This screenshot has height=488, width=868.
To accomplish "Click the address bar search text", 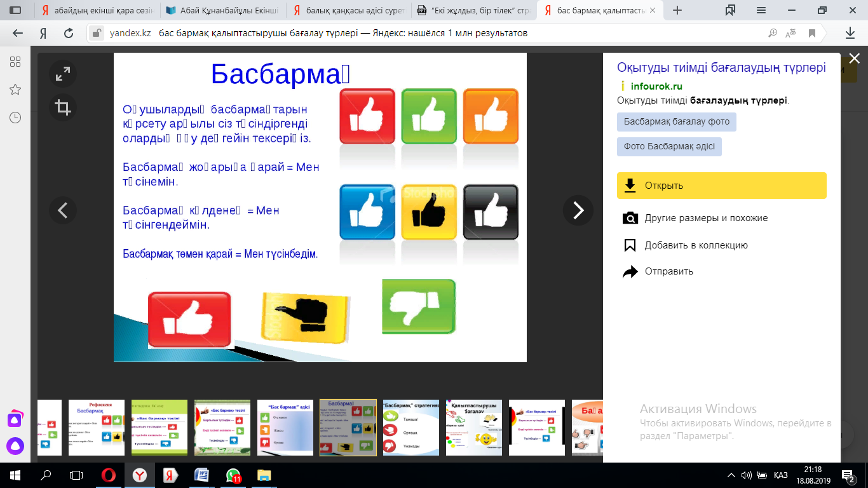I will coord(342,33).
